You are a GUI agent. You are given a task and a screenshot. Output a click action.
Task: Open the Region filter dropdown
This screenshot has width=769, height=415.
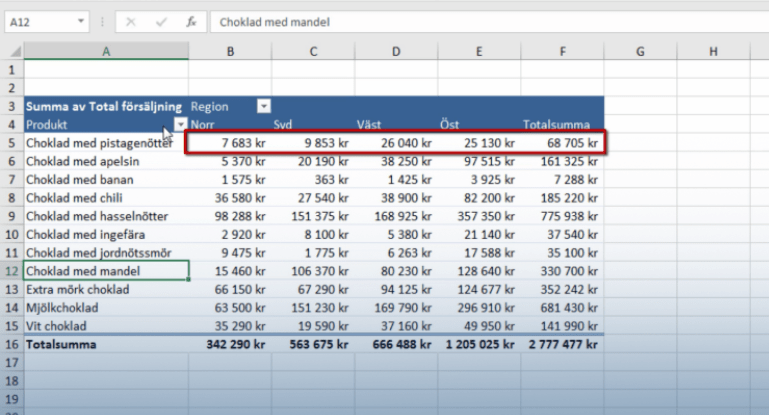coord(264,106)
